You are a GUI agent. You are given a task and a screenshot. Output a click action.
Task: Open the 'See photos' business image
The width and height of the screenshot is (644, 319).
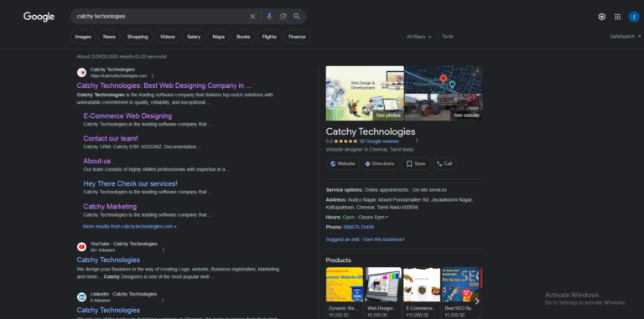[x=365, y=94]
